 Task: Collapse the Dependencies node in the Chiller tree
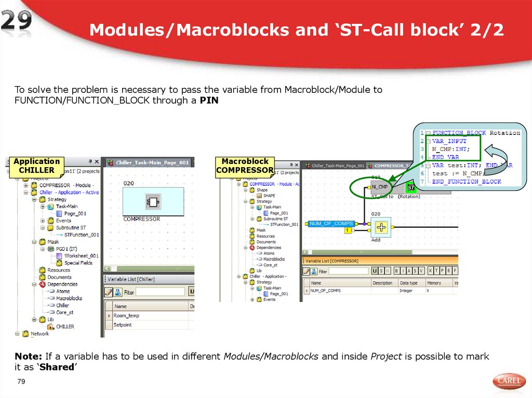tap(34, 284)
